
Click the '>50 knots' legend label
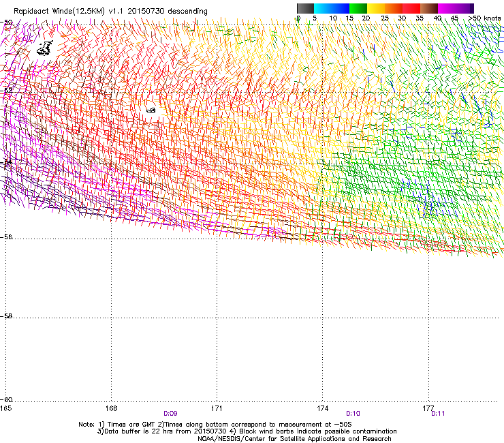(x=484, y=18)
